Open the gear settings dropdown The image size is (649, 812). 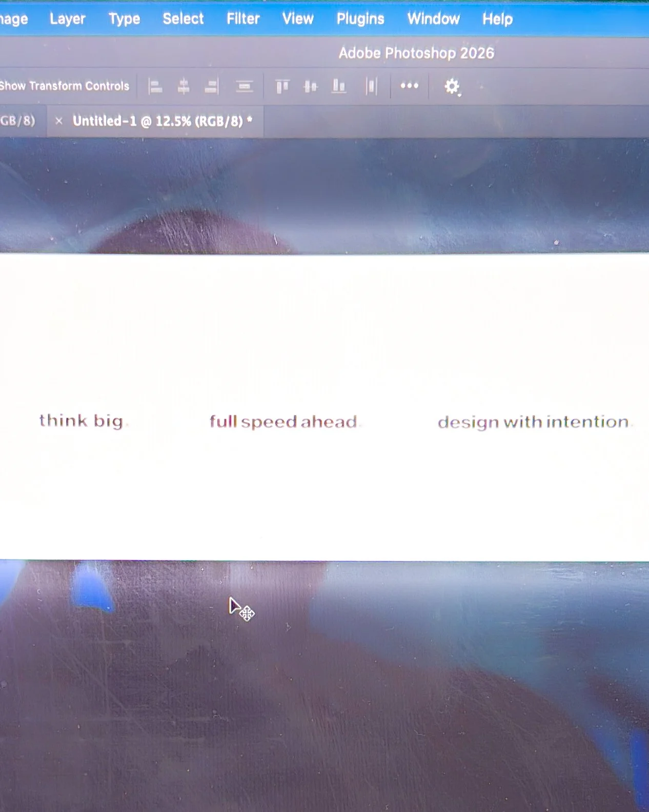pyautogui.click(x=452, y=87)
